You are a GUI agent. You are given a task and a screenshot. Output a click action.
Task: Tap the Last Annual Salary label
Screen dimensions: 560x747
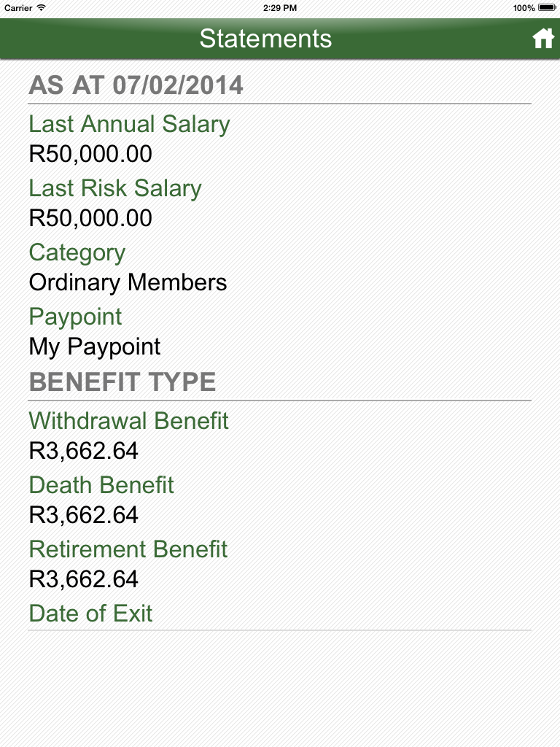pos(129,124)
